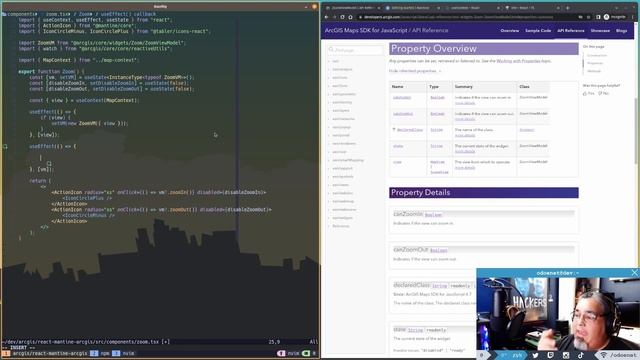Click the Twitter icon in the overlay bar
Screen dimensions: 640x360
[x=535, y=356]
